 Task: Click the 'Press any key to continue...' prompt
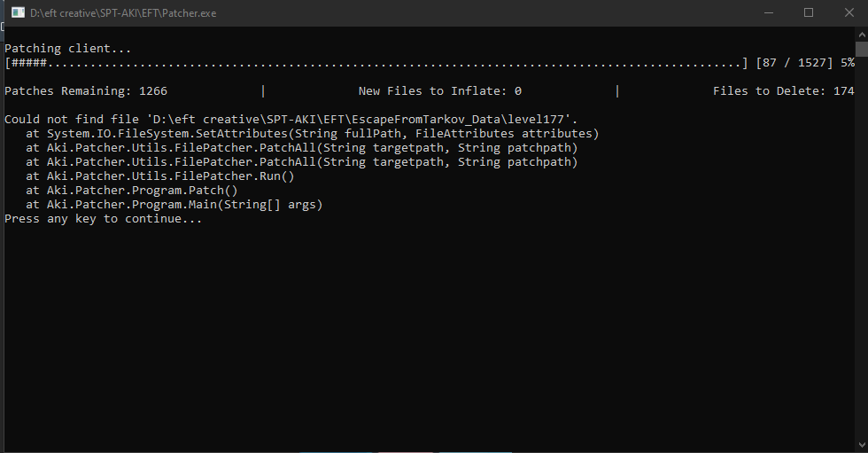click(103, 219)
